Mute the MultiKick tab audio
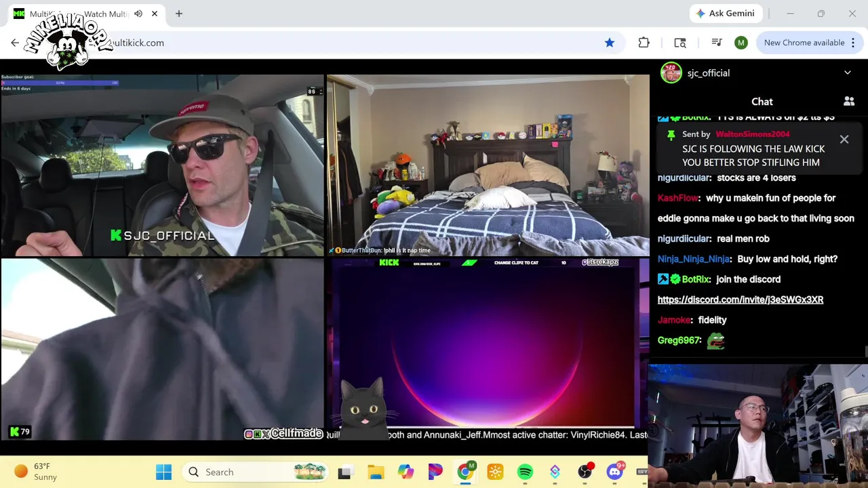The width and height of the screenshot is (868, 488). (138, 14)
